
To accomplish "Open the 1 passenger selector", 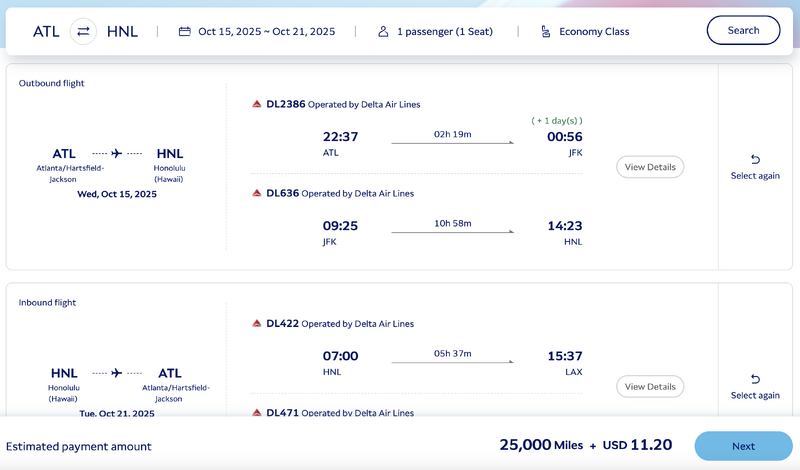I will [x=444, y=31].
